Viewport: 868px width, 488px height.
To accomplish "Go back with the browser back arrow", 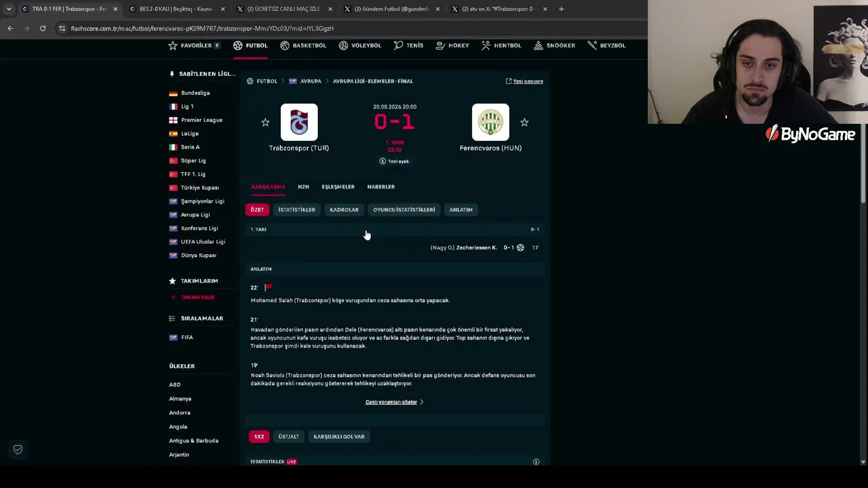I will coord(10,28).
